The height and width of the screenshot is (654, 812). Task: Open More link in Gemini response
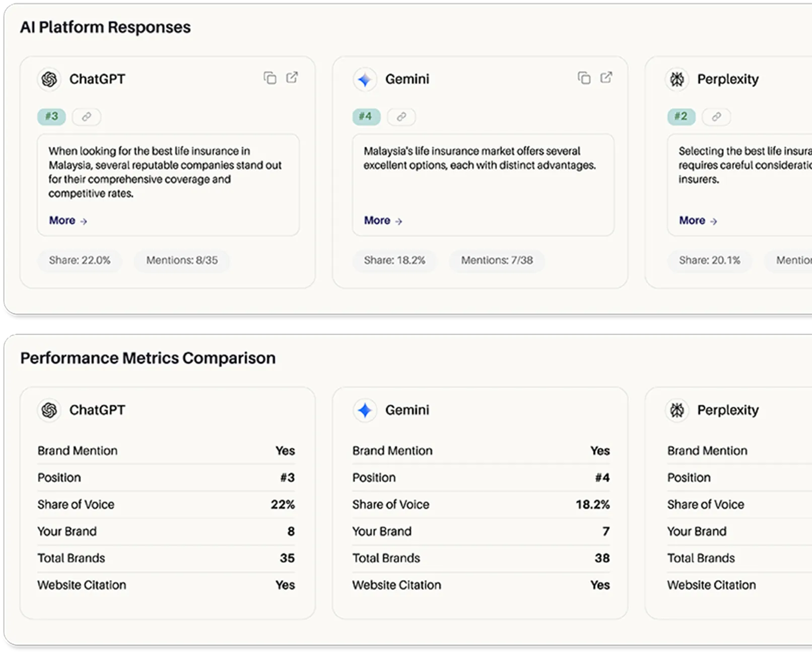(383, 220)
